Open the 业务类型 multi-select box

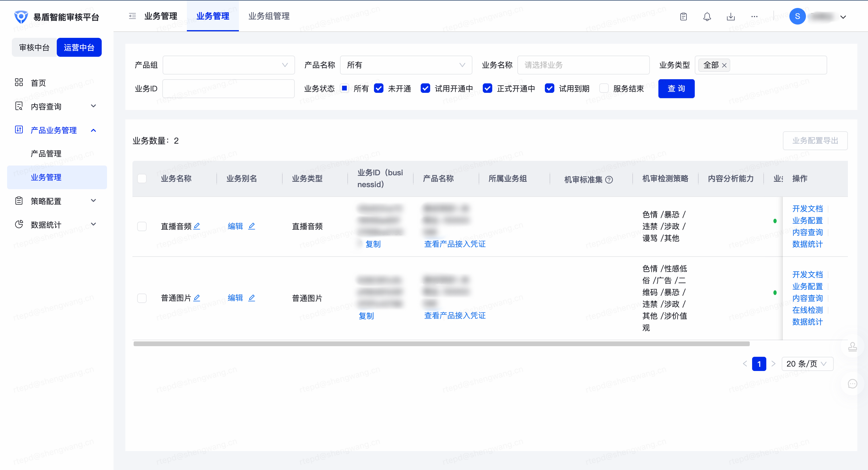[x=761, y=65]
